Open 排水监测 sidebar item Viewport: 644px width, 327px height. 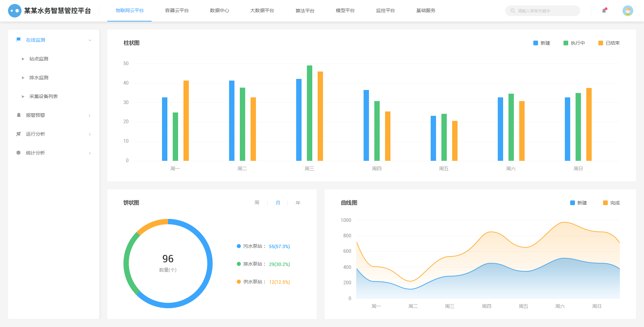(39, 78)
